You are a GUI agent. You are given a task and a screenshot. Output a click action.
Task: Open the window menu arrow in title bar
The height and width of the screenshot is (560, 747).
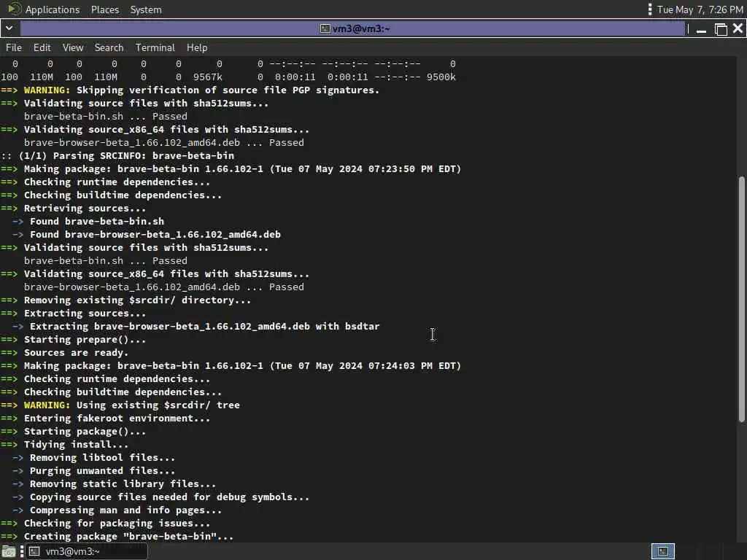click(9, 28)
